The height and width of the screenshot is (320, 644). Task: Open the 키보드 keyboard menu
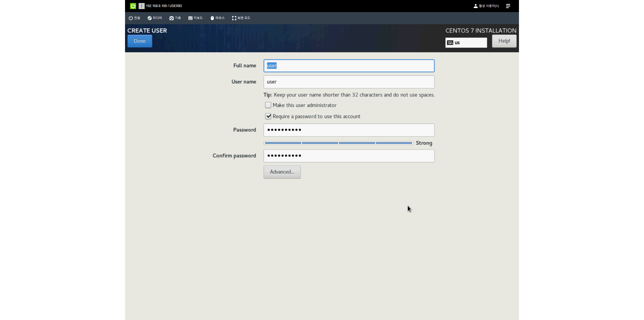(195, 18)
